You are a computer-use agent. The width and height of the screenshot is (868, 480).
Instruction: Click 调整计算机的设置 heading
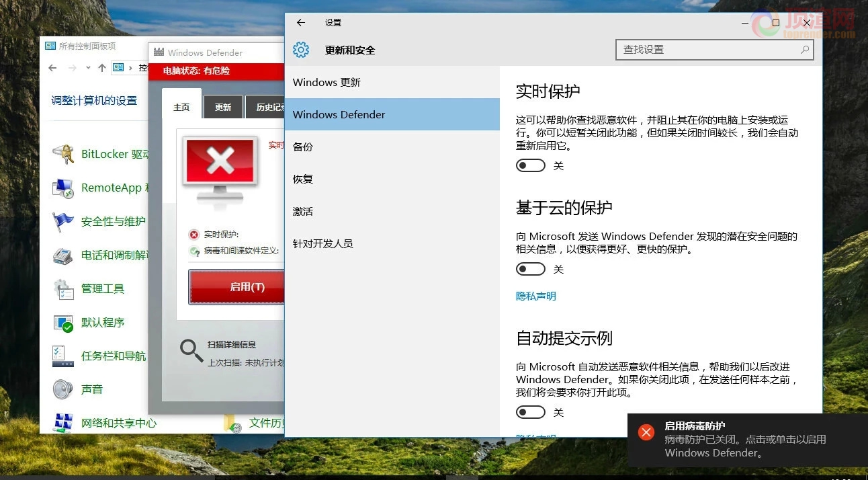point(94,100)
